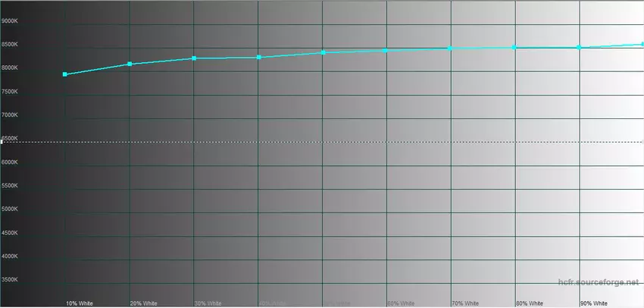Image resolution: width=644 pixels, height=308 pixels.
Task: Click the "10% White" x-axis label
Action: point(80,303)
